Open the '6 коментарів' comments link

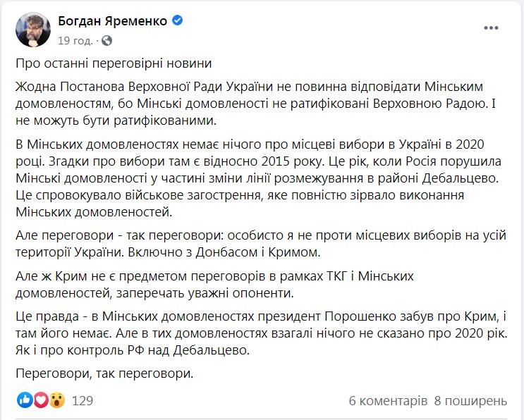[388, 401]
